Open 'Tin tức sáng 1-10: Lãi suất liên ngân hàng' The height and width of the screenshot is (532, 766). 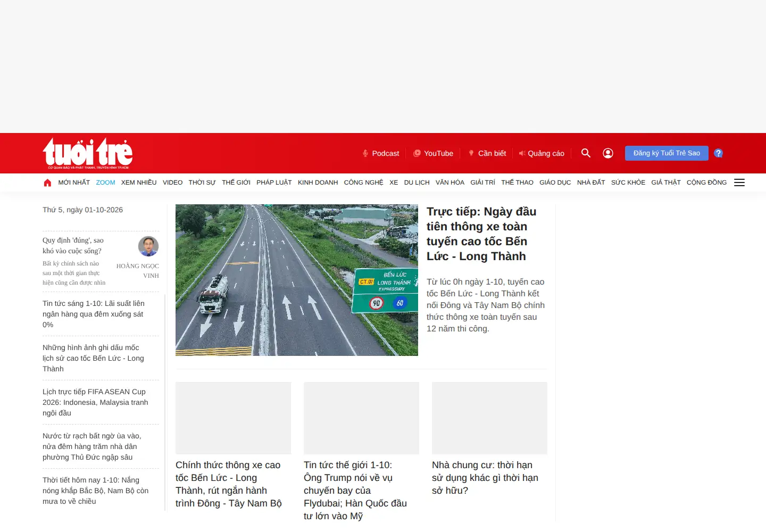(94, 314)
